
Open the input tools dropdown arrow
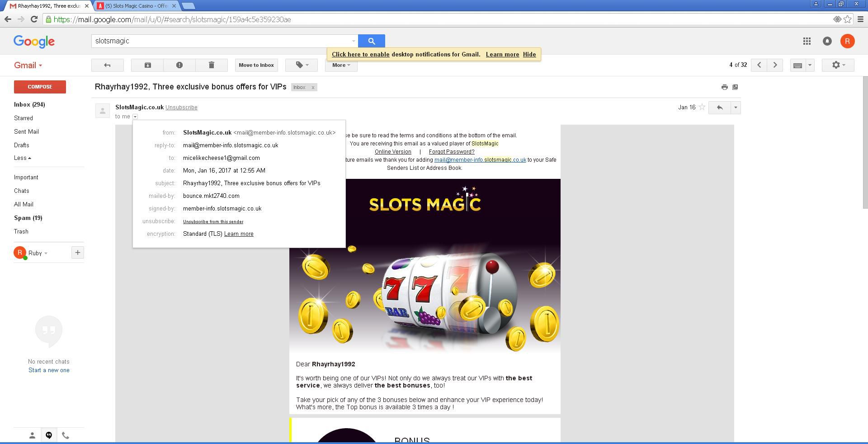tap(810, 65)
